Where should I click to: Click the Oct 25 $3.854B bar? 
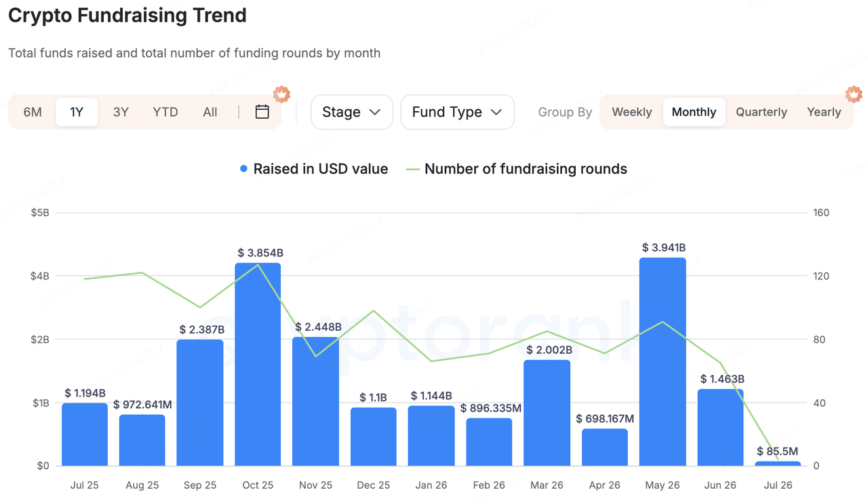[258, 364]
